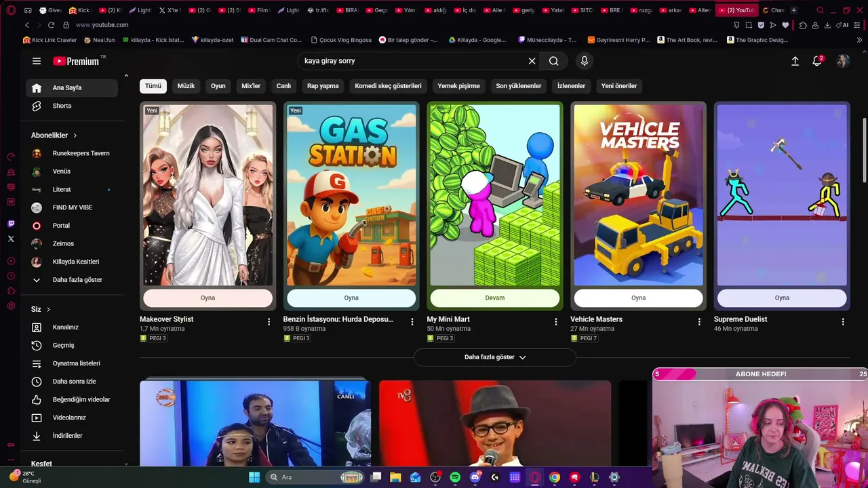Screen dimensions: 868x488
Task: Open Runekeepers Tavern subscription channel
Action: tap(73, 153)
